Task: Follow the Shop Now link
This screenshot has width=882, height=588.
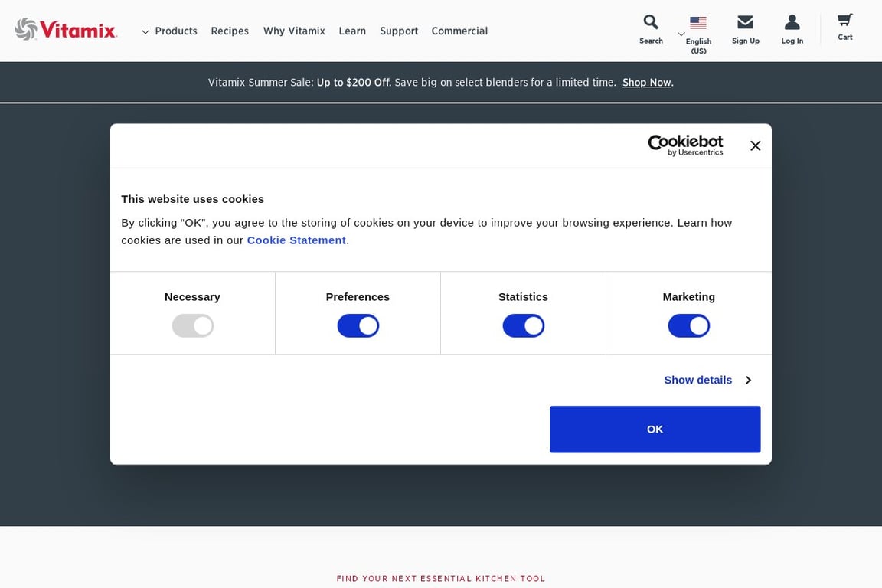Action: (647, 82)
